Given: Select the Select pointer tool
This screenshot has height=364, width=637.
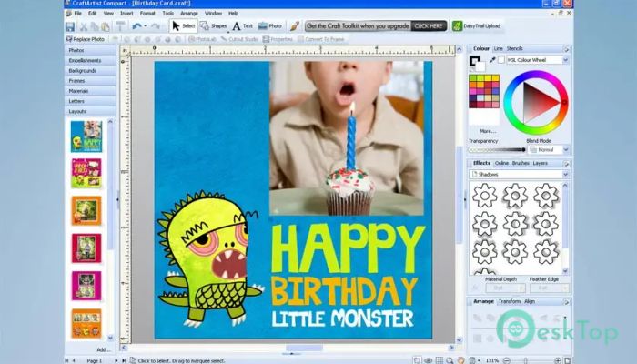Looking at the screenshot, I should 183,26.
